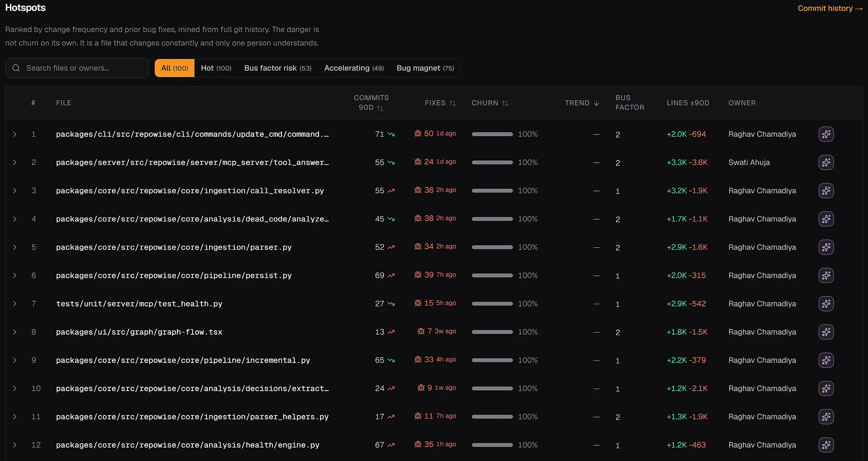Viewport: 868px width, 461px height.
Task: Click owner Swati Ahuja
Action: 749,162
